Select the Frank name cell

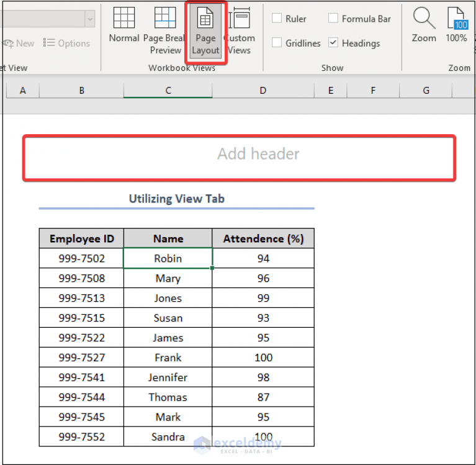[168, 358]
